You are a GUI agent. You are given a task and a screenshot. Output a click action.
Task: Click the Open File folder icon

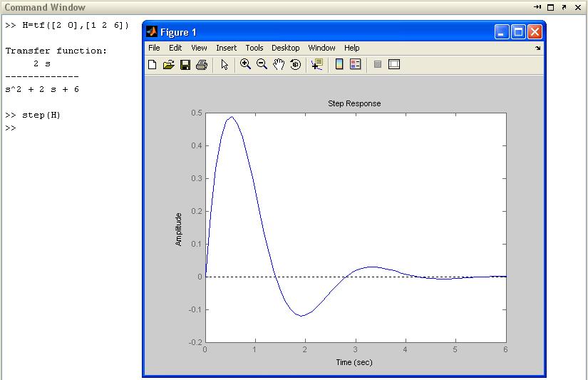[x=169, y=65]
